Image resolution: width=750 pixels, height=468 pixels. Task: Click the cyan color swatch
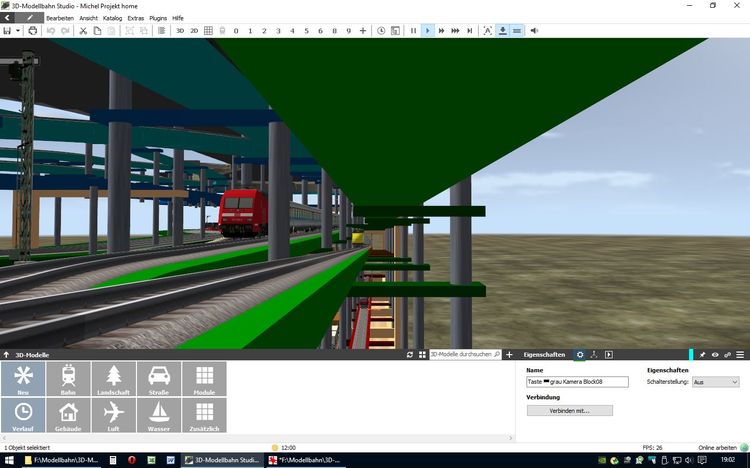tap(691, 355)
